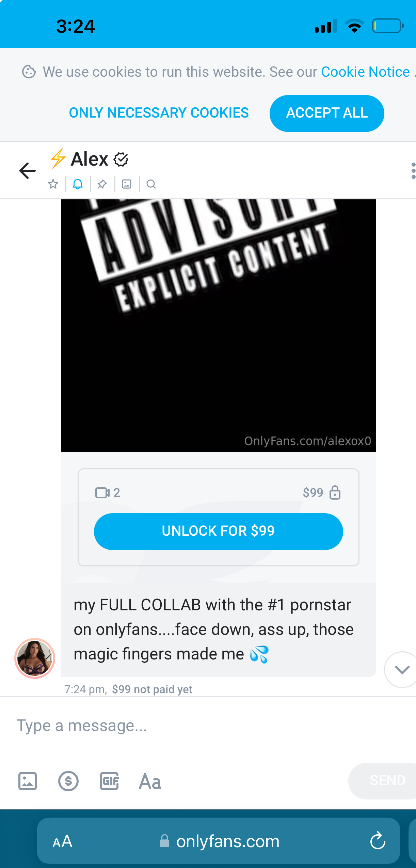Attach a photo using image icon
The height and width of the screenshot is (868, 416).
click(28, 781)
